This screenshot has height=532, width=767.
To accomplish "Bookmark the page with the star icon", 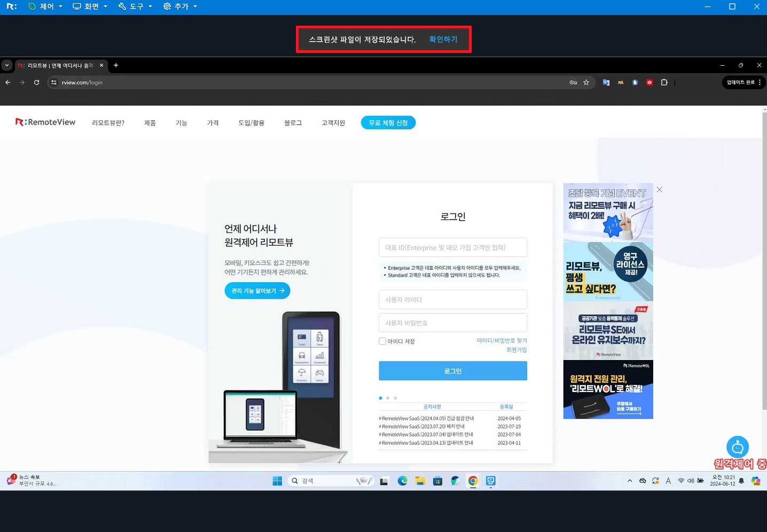I will click(x=586, y=82).
